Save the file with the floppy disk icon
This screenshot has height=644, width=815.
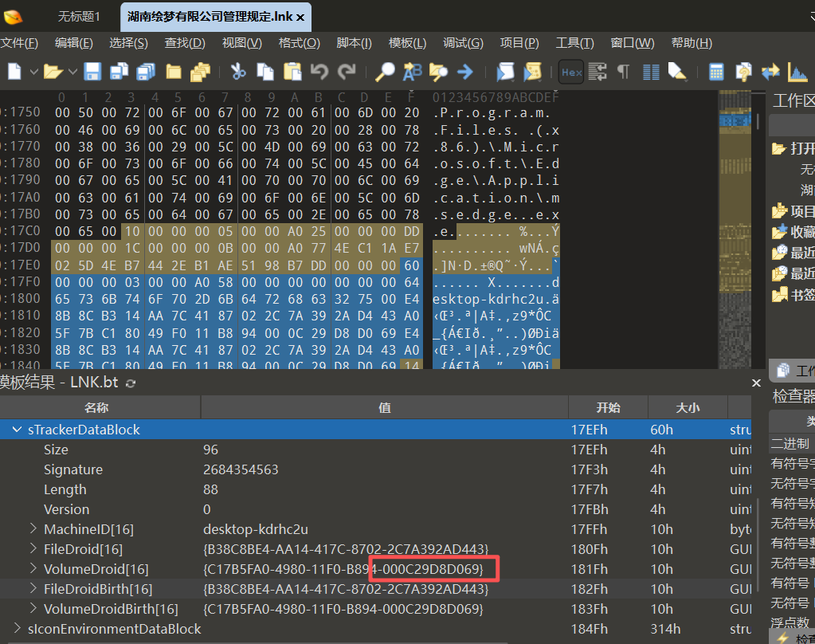[x=92, y=71]
